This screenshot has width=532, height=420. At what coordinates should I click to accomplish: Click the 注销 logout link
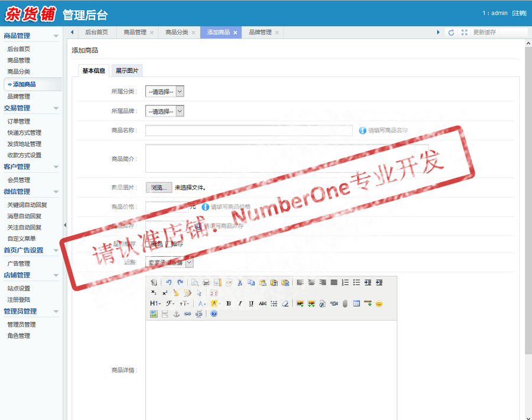[519, 13]
